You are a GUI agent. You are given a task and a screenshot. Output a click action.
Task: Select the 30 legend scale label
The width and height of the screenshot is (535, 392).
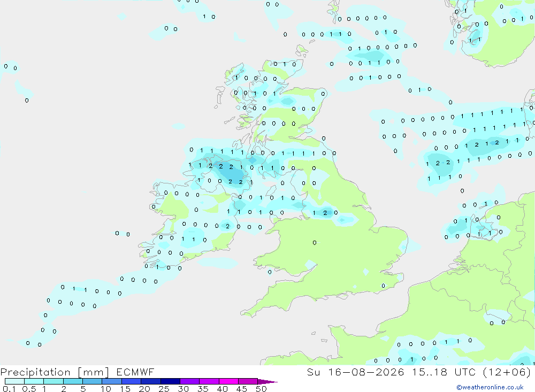click(x=184, y=389)
